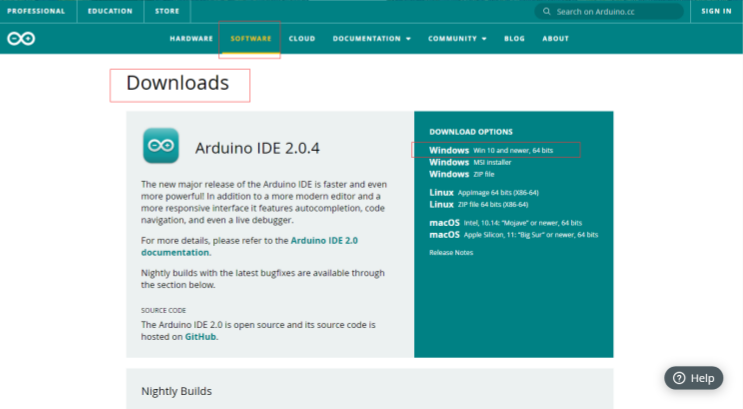Open the About page

pyautogui.click(x=555, y=38)
